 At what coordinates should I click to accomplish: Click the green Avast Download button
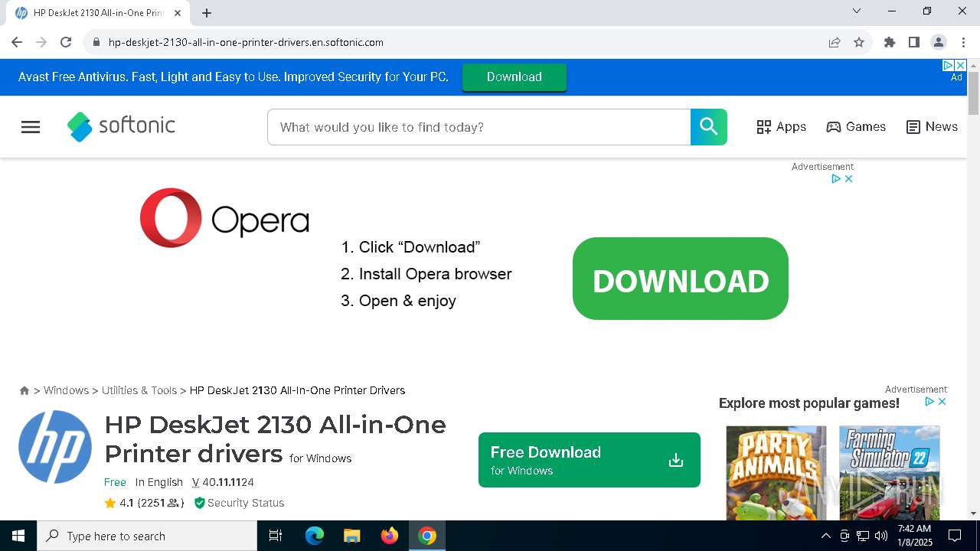pos(514,77)
